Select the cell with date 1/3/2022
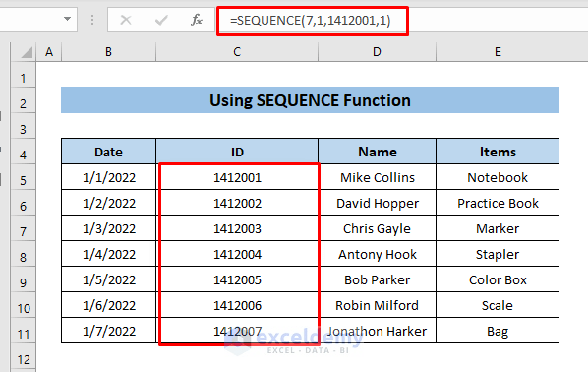Image resolution: width=588 pixels, height=372 pixels. pos(108,228)
